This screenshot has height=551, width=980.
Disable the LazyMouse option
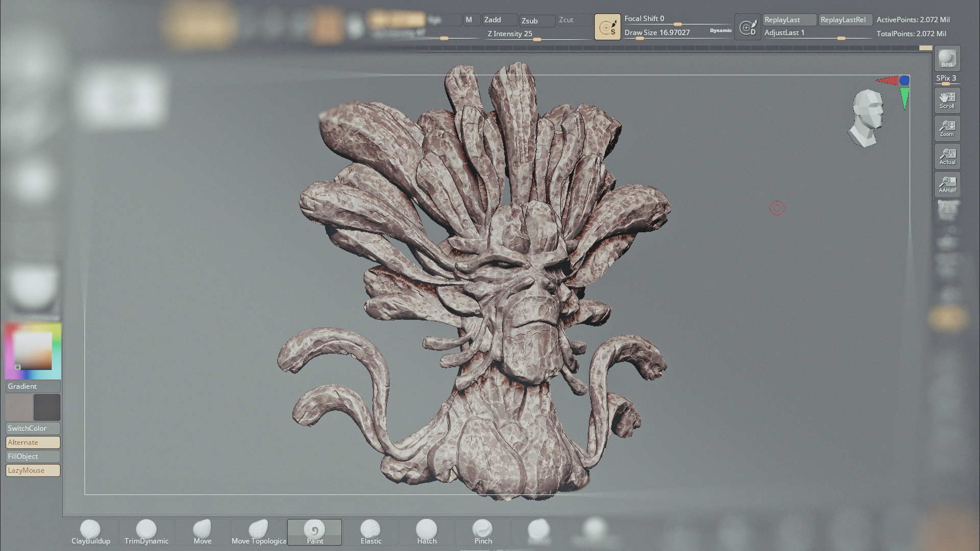pyautogui.click(x=33, y=470)
